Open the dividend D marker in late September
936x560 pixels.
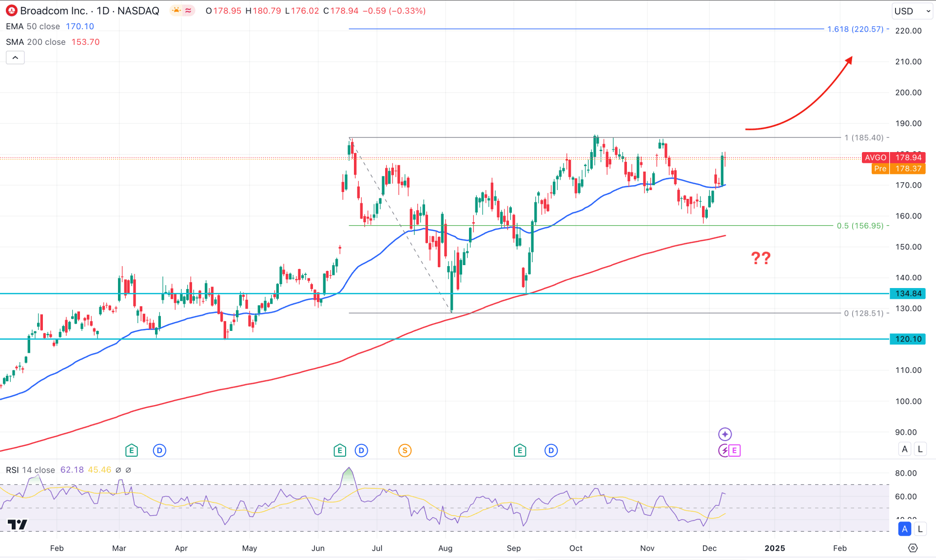coord(551,450)
